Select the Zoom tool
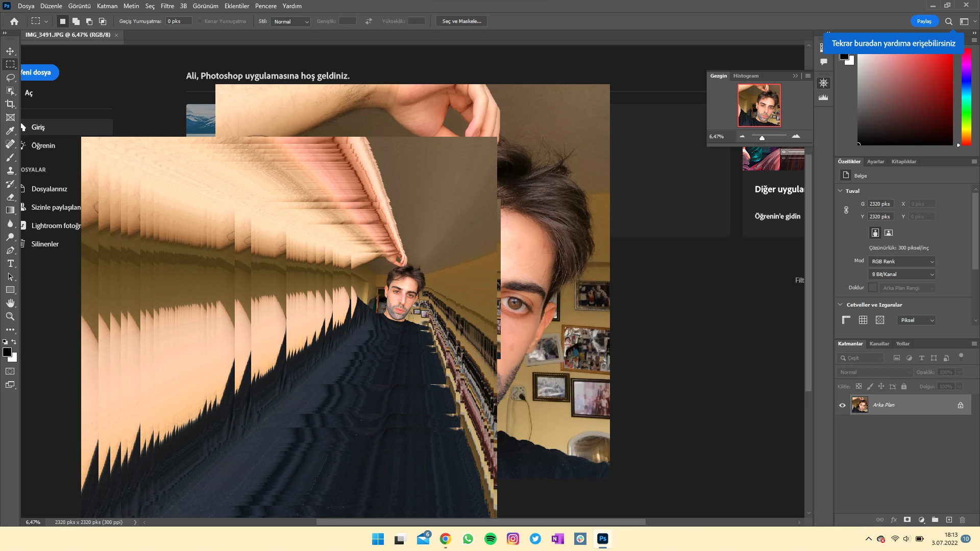Viewport: 980px width, 551px height. (10, 316)
